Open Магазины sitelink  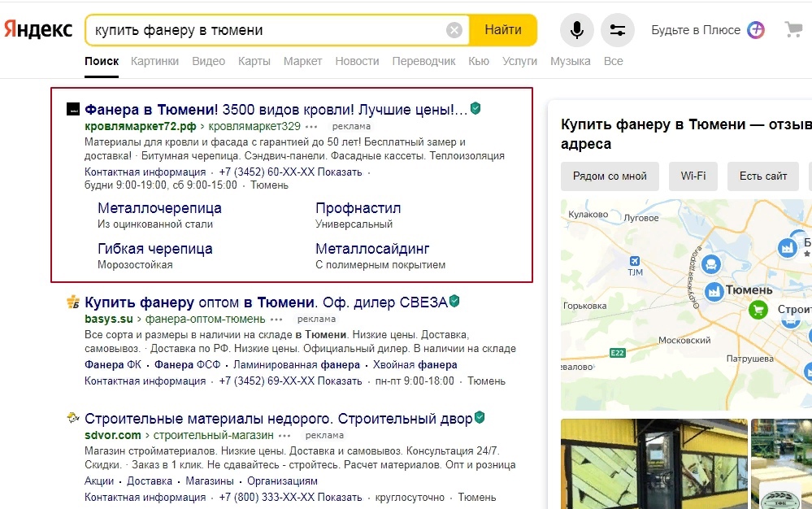[210, 481]
